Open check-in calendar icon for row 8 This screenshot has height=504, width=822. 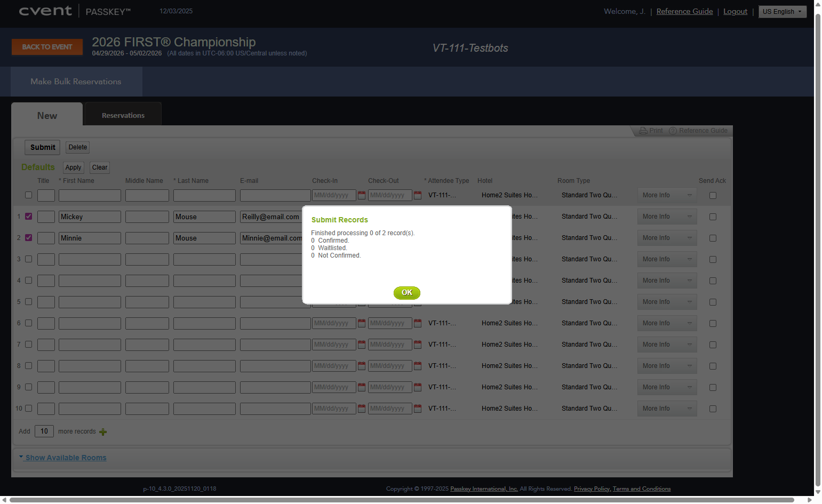[362, 366]
